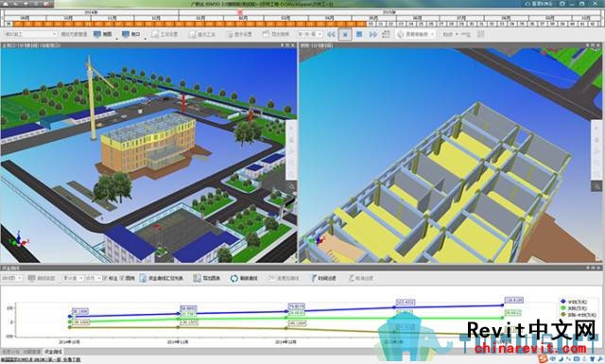Click the 窗口 window icon in toolbar
This screenshot has width=605, height=364.
(x=125, y=34)
